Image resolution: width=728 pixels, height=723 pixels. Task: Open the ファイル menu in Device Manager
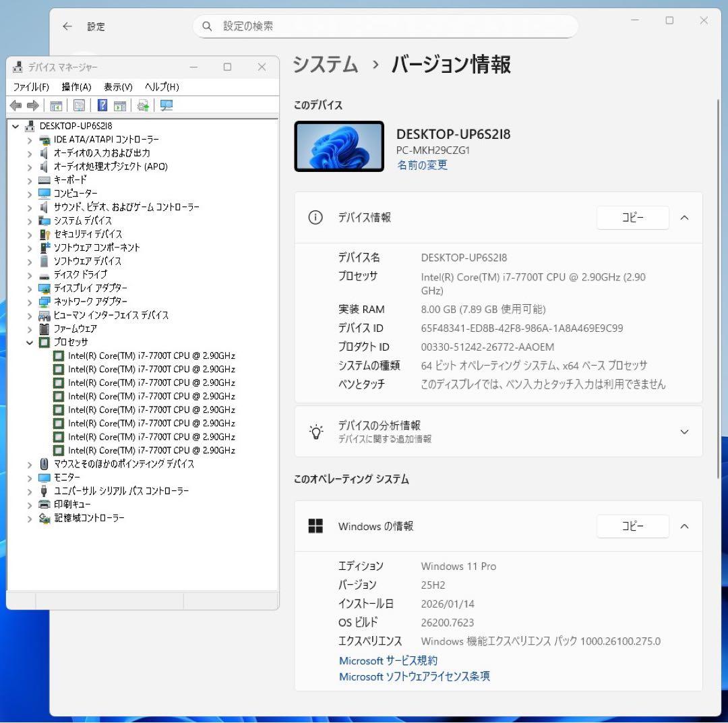click(x=30, y=86)
